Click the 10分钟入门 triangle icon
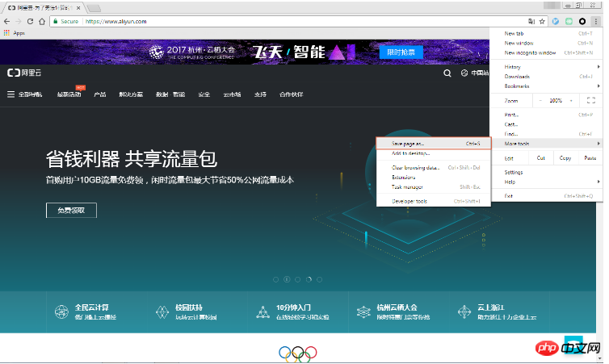The image size is (609, 364). pyautogui.click(x=263, y=312)
